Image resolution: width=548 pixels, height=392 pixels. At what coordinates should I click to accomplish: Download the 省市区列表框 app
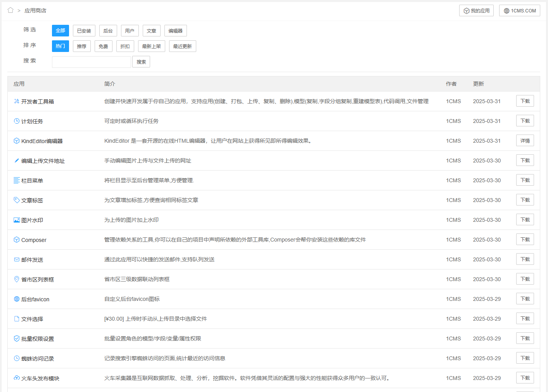[525, 279]
